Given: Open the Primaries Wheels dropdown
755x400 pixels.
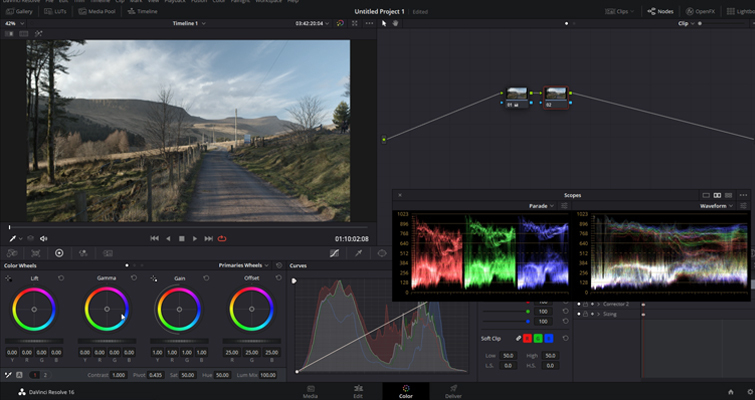Looking at the screenshot, I should (244, 265).
